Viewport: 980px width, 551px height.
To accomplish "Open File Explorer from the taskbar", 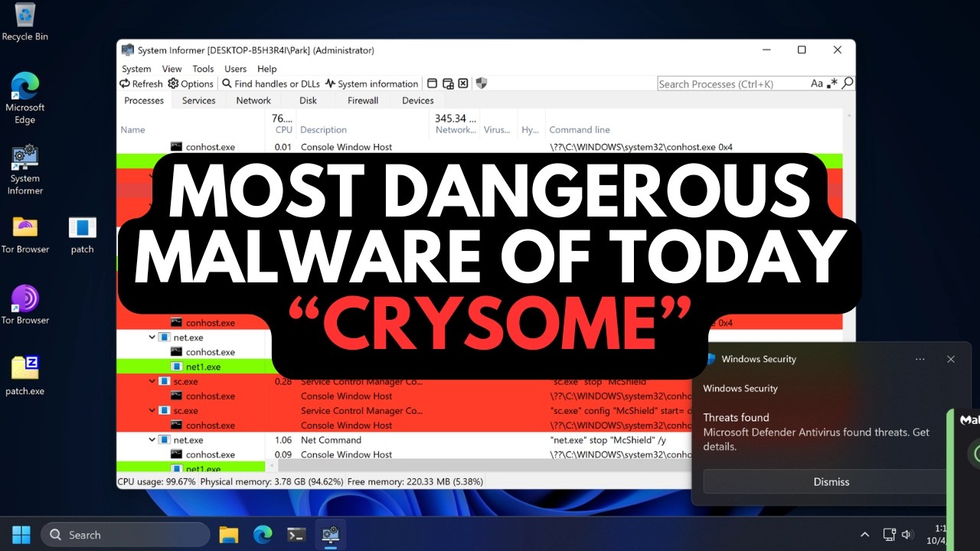I will pyautogui.click(x=229, y=535).
